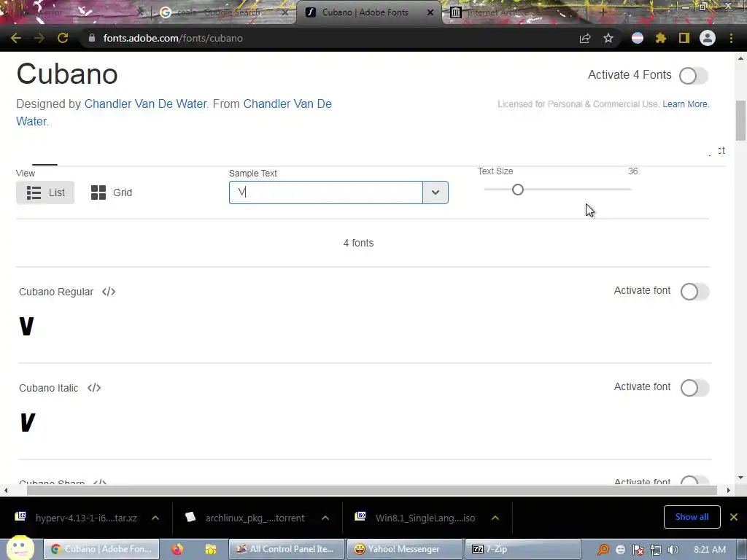This screenshot has width=747, height=560.
Task: Reload the Adobe Fonts page
Action: point(63,38)
